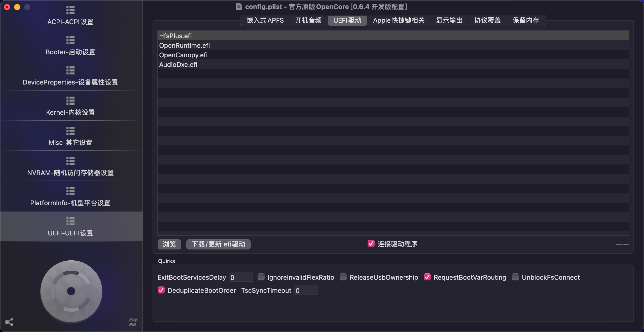Go to PlatformInfo-机型平台设置 label
This screenshot has height=332, width=644.
[70, 203]
